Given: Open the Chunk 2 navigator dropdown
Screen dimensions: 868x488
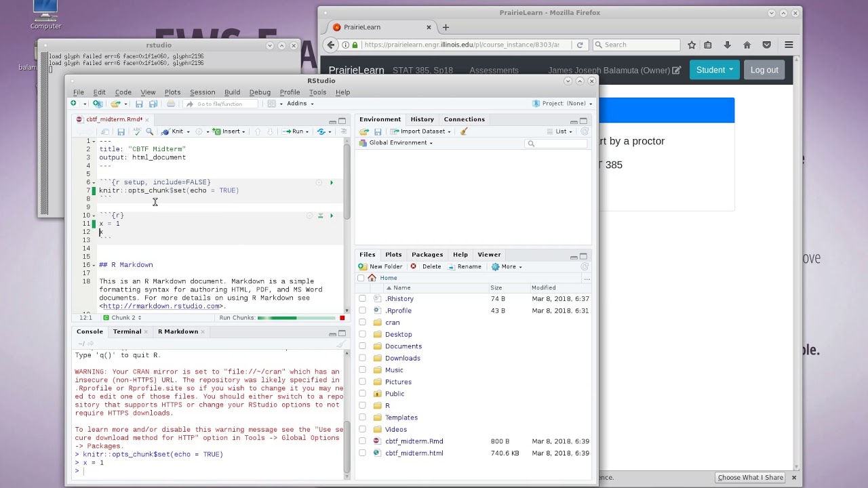Looking at the screenshot, I should (122, 318).
